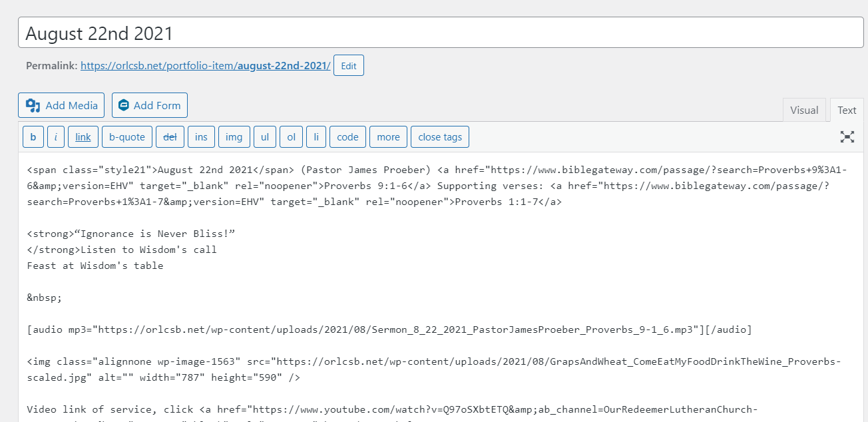Insert a hyperlink using link button
Viewport: 868px width, 422px height.
tap(83, 137)
